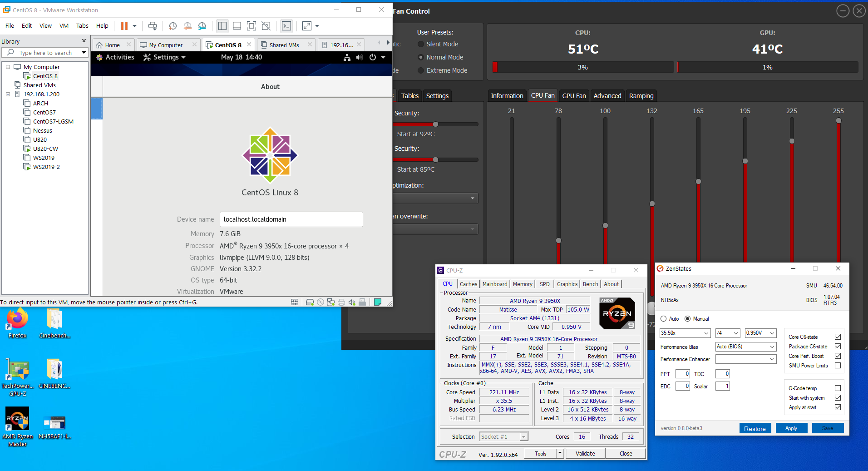Toggle Unity mode icon in VMware toolbar

[x=266, y=26]
